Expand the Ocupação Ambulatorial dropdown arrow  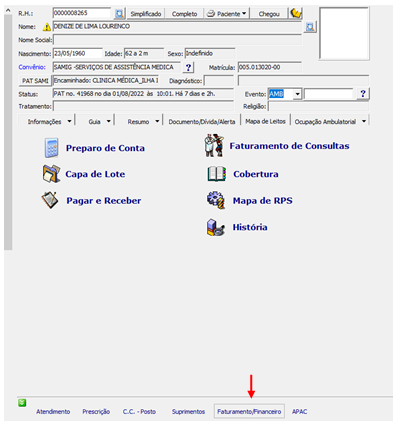click(364, 121)
